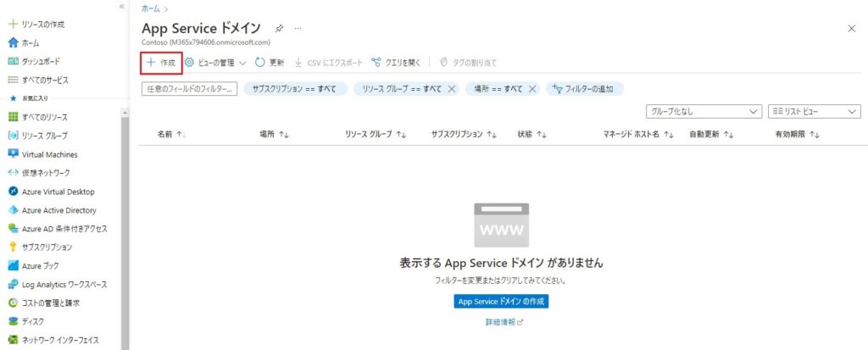The width and height of the screenshot is (868, 350).
Task: Open サブスクリプション == すべて filter
Action: pos(296,89)
